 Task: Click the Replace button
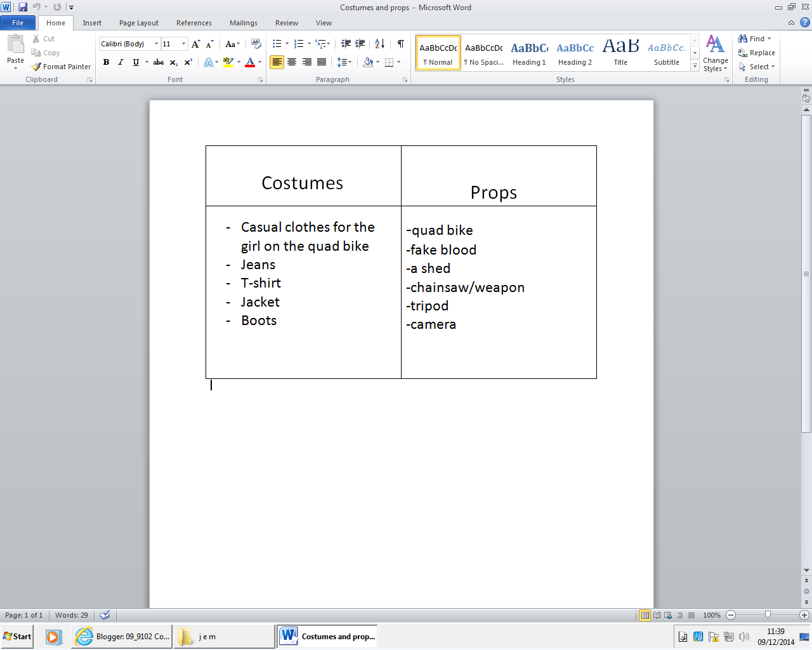coord(757,53)
